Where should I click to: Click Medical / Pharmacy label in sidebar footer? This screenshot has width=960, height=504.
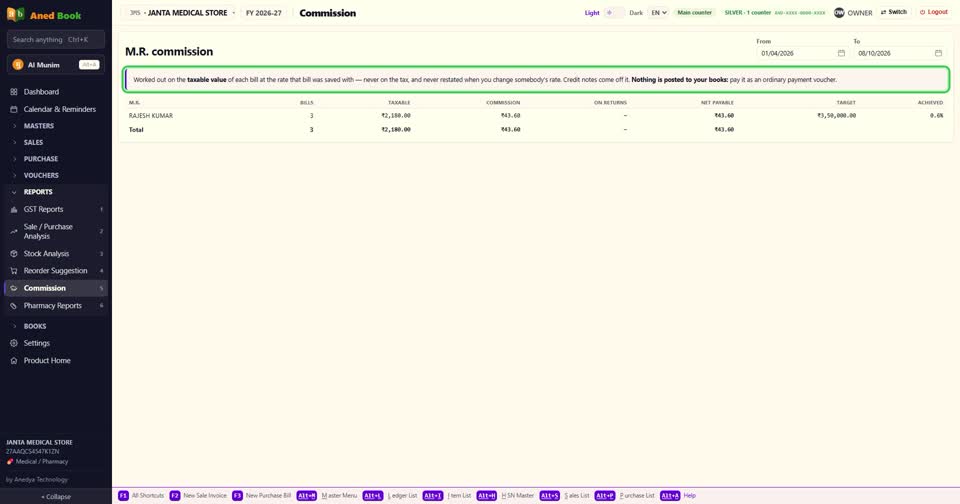point(42,462)
